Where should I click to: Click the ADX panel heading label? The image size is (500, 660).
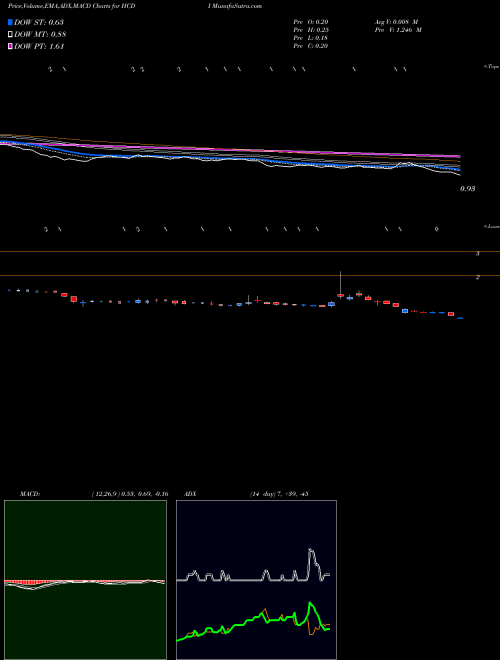191,494
